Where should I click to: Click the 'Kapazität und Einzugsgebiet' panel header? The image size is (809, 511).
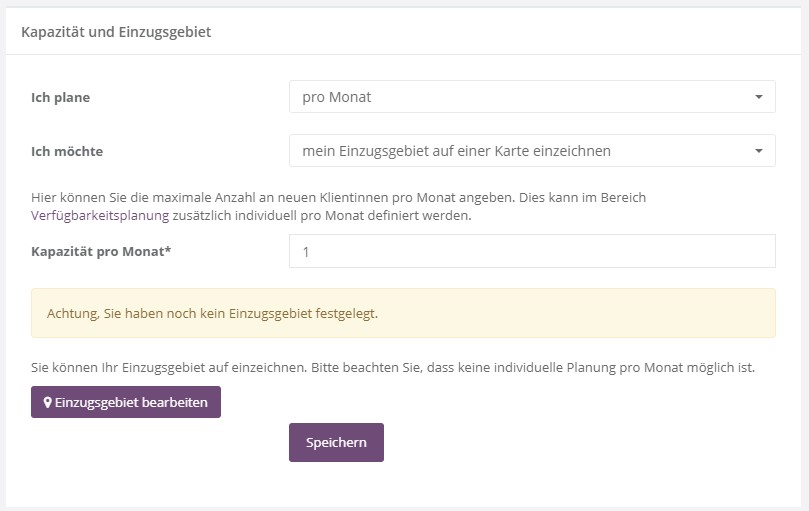tap(116, 32)
